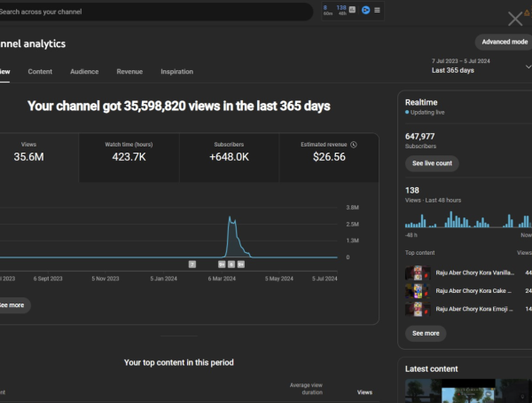Click the blue round extension icon
Screen dimensions: 532x403
(365, 11)
